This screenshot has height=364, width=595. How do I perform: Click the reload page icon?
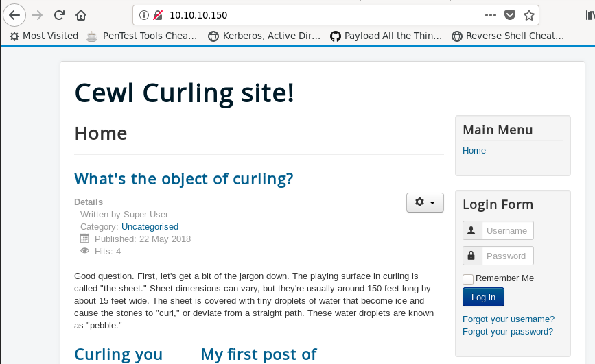point(60,15)
